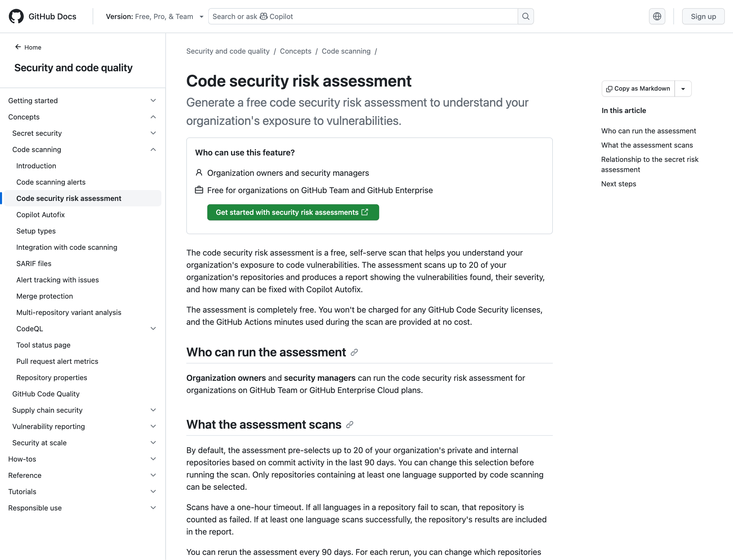Expand Vulnerability reporting in sidebar
733x560 pixels.
pyautogui.click(x=153, y=426)
